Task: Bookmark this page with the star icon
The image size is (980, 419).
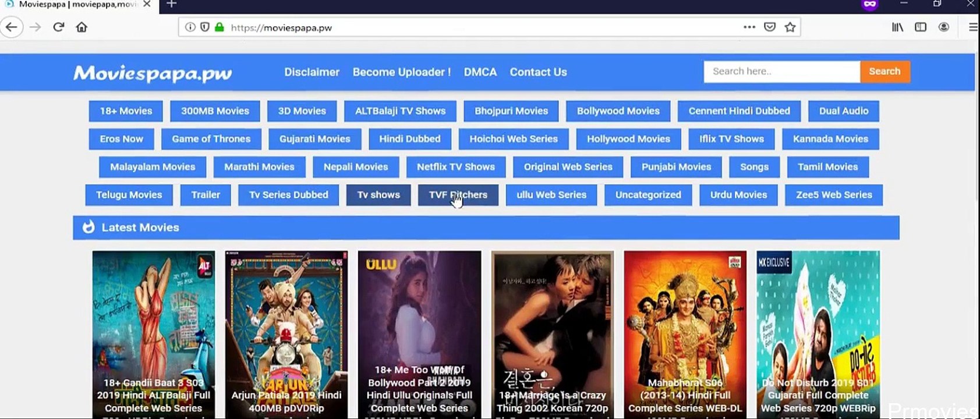Action: 790,27
